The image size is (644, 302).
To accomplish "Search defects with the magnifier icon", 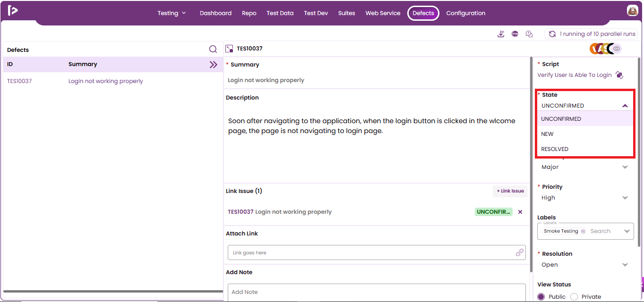I will click(213, 49).
